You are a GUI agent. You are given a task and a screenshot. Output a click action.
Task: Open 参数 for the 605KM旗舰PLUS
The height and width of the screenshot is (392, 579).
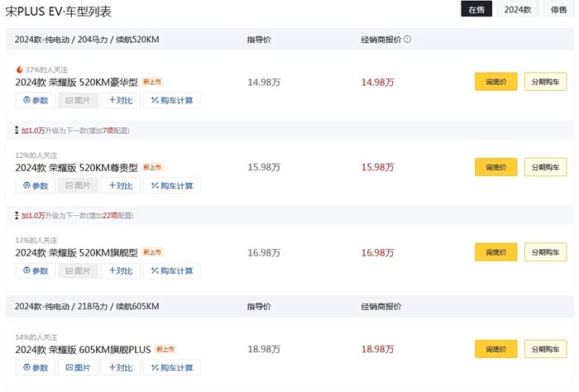(36, 367)
